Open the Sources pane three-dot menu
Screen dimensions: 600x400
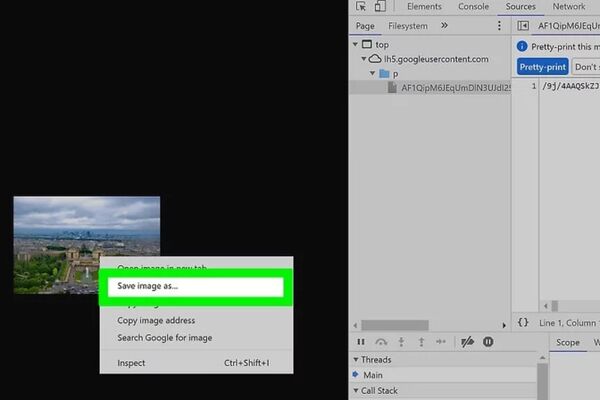coord(499,26)
